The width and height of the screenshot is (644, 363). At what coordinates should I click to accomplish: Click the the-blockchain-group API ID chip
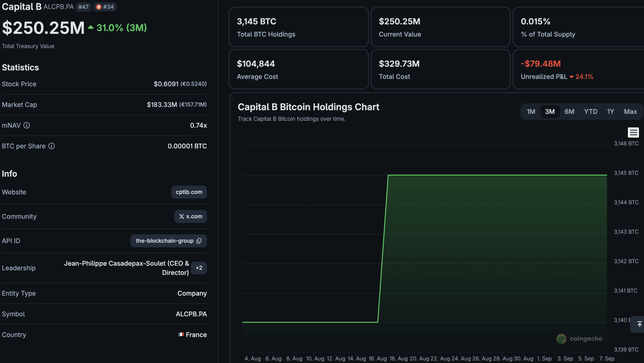[169, 241]
